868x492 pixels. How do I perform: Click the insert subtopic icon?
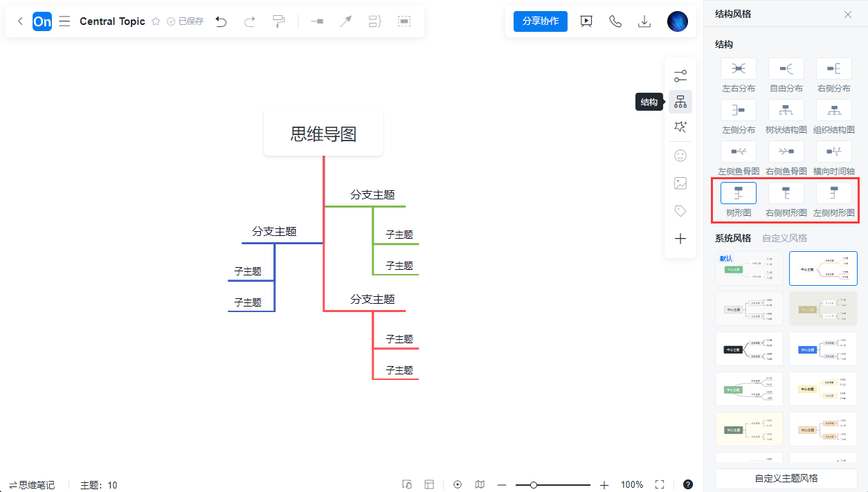(x=317, y=21)
